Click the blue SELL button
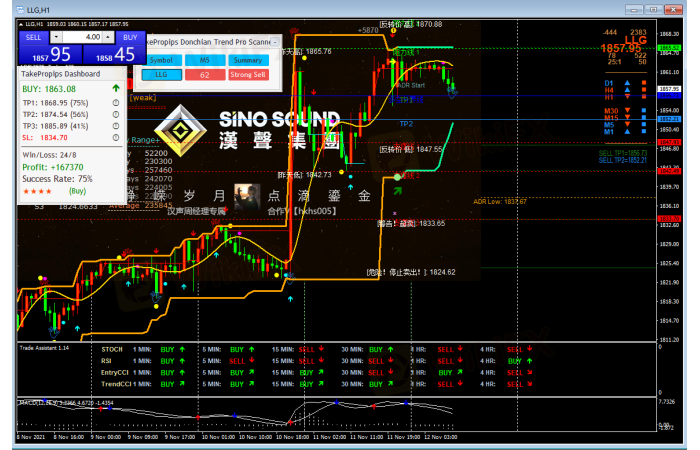Image resolution: width=700 pixels, height=450 pixels. tap(33, 36)
